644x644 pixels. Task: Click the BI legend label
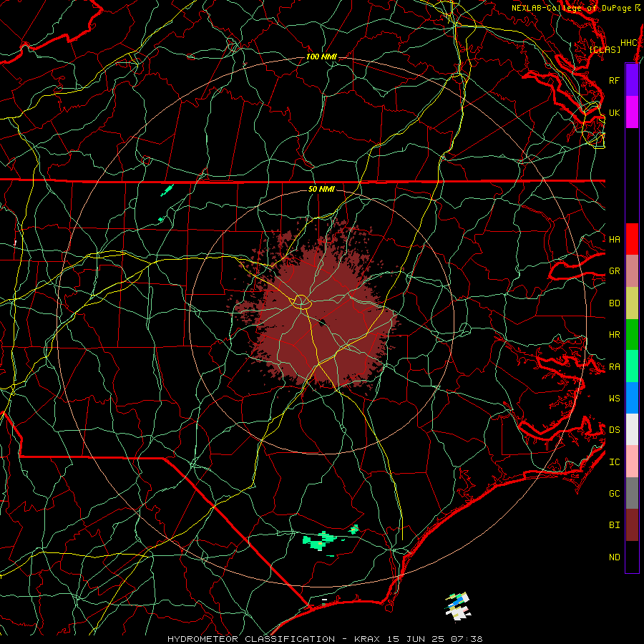pyautogui.click(x=614, y=525)
